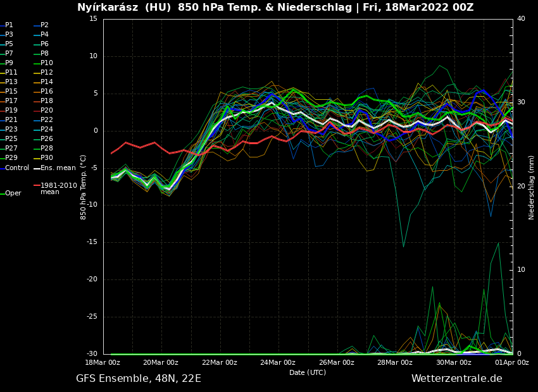This screenshot has width=538, height=392.
Task: Click the 26Mar 00z date tick label
Action: click(337, 363)
